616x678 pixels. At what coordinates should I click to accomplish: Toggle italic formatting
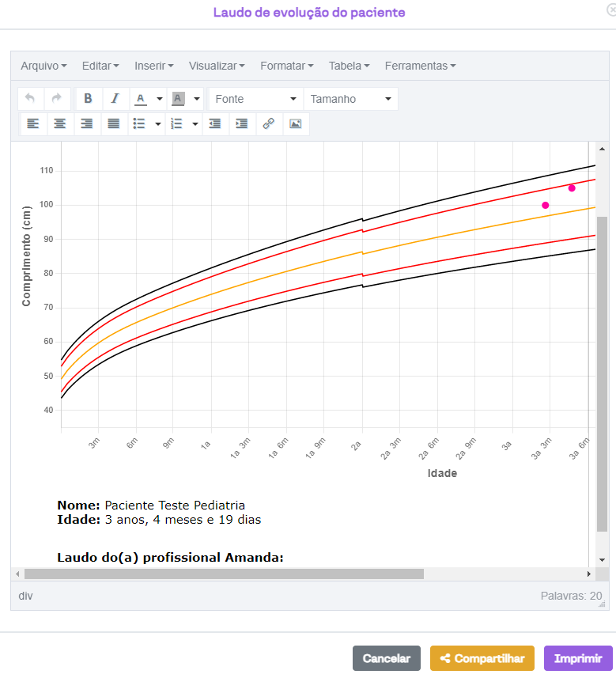(115, 99)
